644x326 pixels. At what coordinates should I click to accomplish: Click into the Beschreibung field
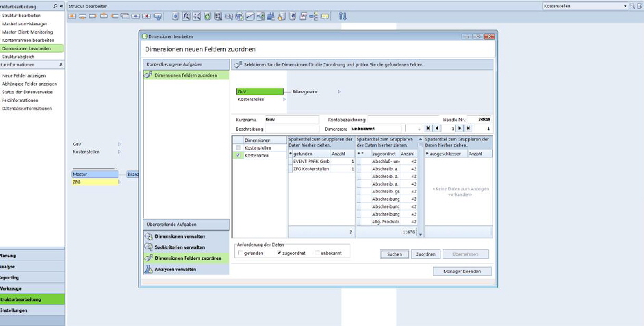(292, 129)
